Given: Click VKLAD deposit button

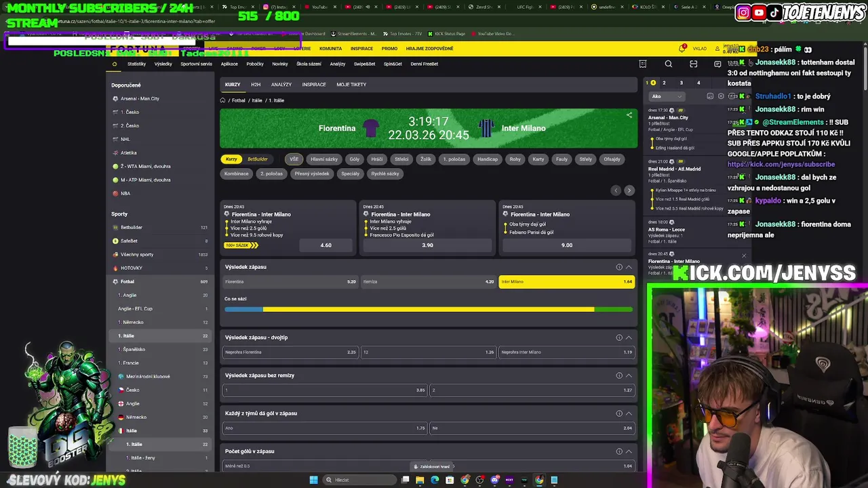Looking at the screenshot, I should [699, 49].
